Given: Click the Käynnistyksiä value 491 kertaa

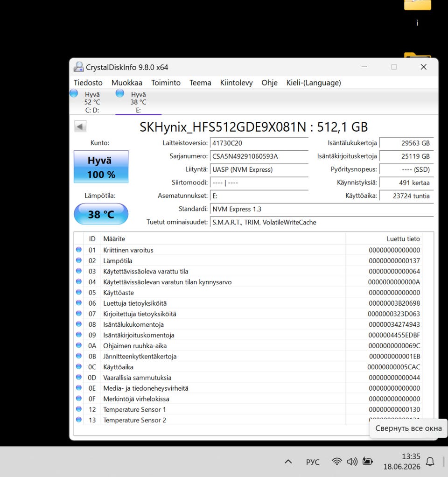Looking at the screenshot, I should 406,182.
